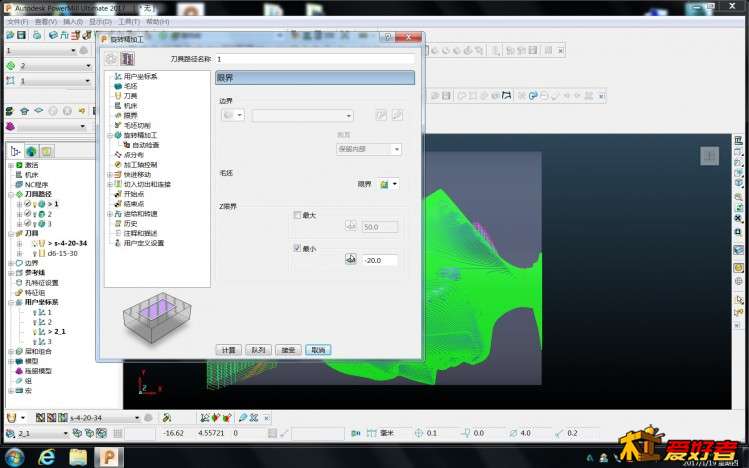Screen dimensions: 749x468
Task: Collapse the 用户坐标系 explorer node
Action: [11, 302]
